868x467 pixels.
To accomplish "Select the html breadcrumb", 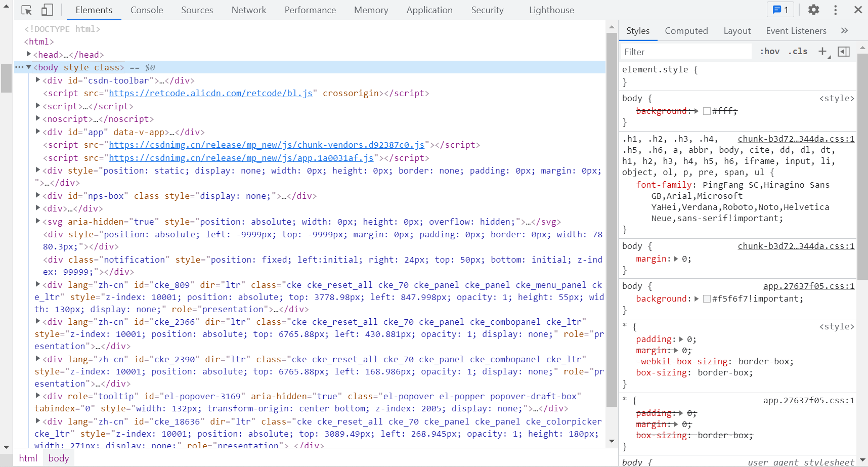I will point(28,458).
